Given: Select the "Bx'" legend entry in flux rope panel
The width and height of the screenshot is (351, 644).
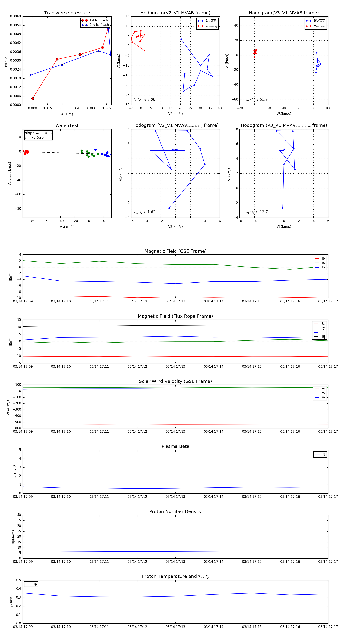Looking at the screenshot, I should pyautogui.click(x=320, y=324).
